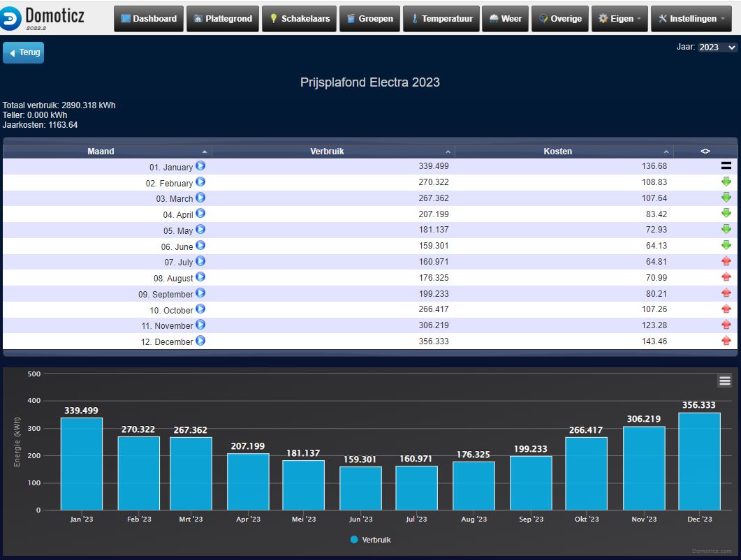This screenshot has height=560, width=741.
Task: Select the Sep '23 chart bar
Action: pyautogui.click(x=531, y=483)
